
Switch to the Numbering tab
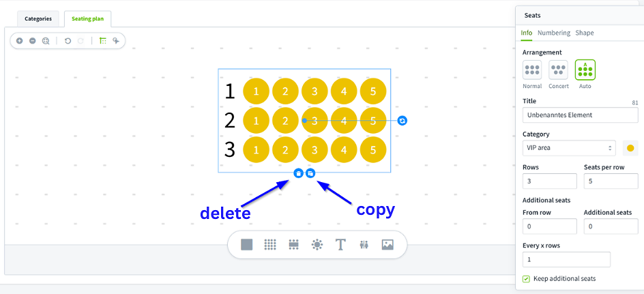(554, 33)
